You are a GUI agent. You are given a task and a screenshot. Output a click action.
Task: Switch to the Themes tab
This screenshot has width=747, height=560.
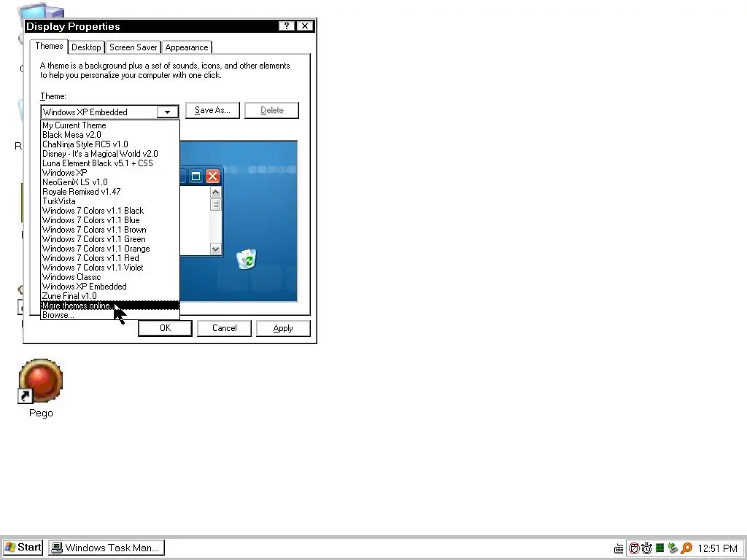(49, 46)
